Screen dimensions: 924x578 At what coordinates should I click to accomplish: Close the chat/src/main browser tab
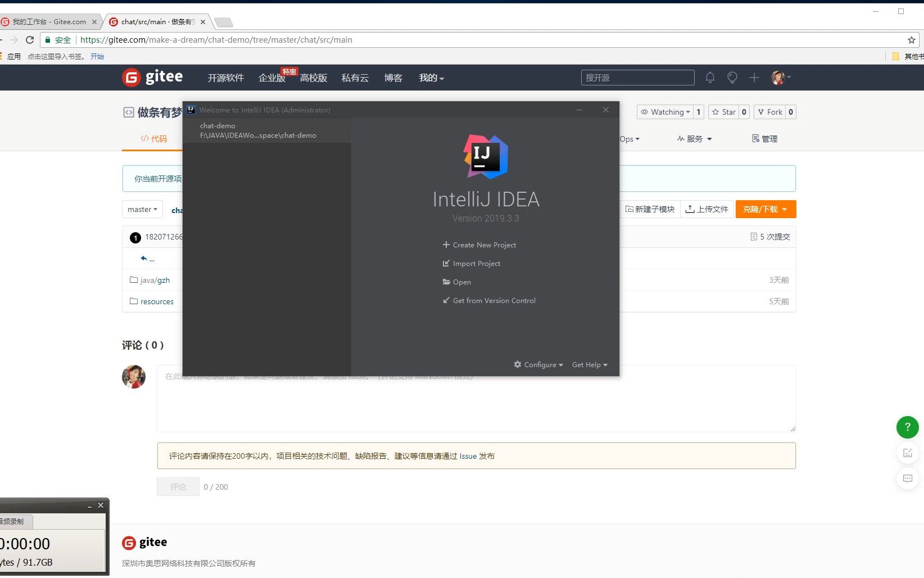point(203,22)
